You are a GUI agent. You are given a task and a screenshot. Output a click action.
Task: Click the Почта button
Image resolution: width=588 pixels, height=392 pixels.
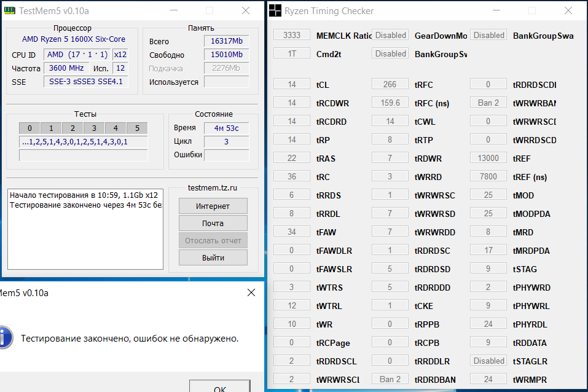[x=213, y=223]
